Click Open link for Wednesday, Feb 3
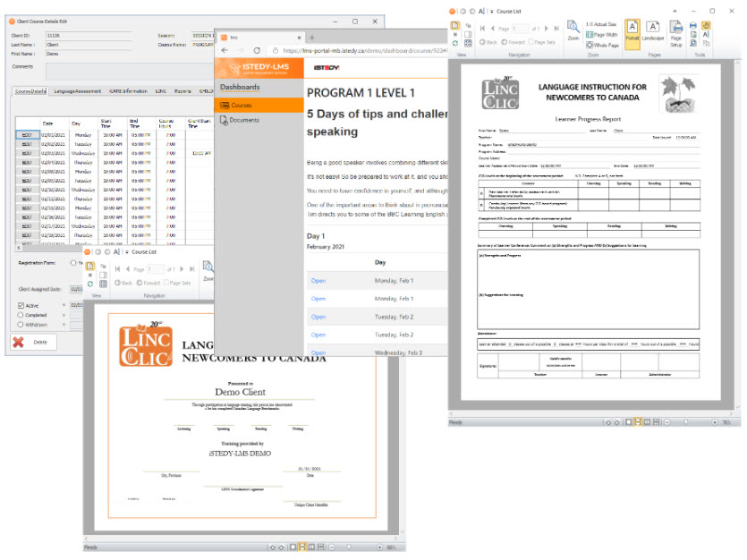747x560 pixels. tap(318, 352)
